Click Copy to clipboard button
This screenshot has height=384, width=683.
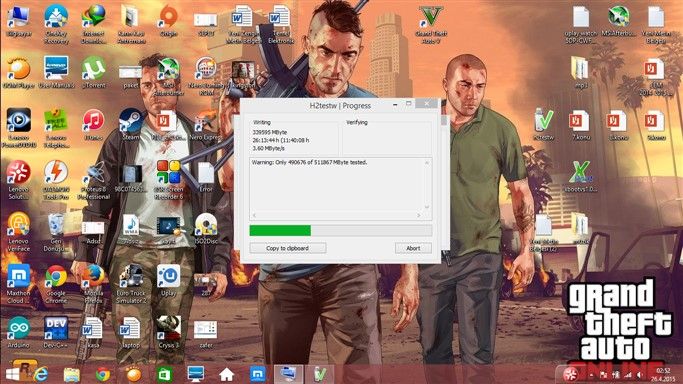(x=287, y=248)
